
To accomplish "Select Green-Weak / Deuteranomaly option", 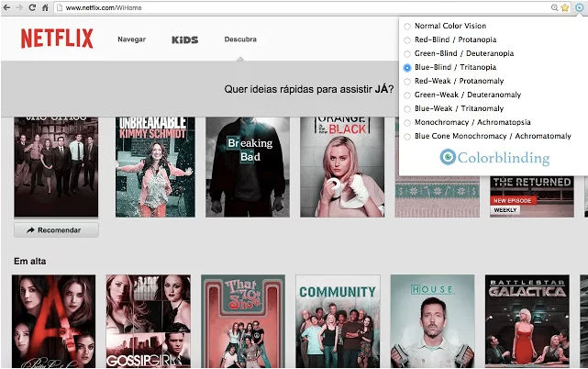I will (x=462, y=95).
